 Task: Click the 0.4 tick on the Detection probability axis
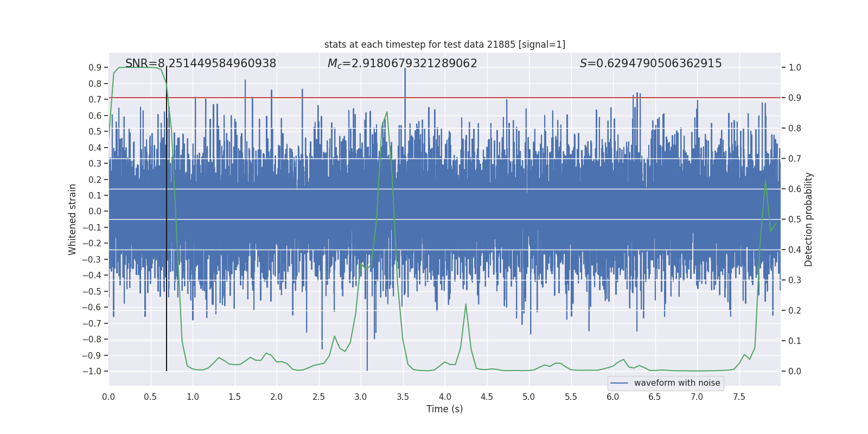[795, 250]
